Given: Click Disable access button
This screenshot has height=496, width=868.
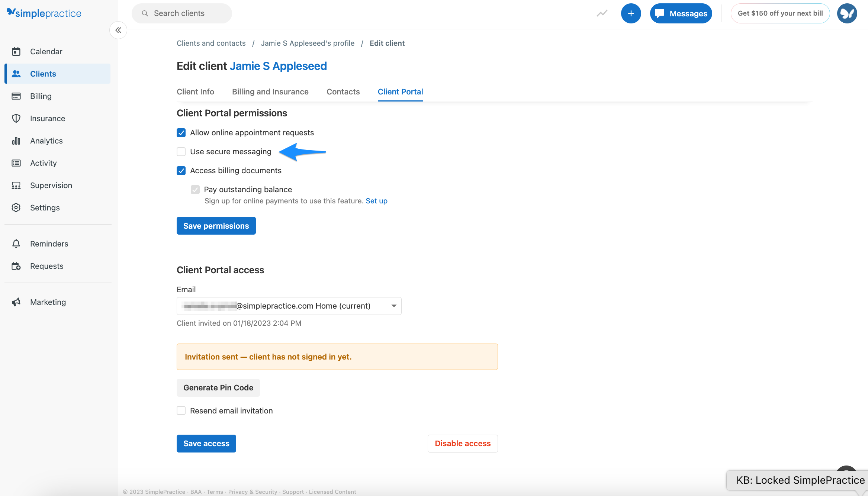Looking at the screenshot, I should pos(463,444).
